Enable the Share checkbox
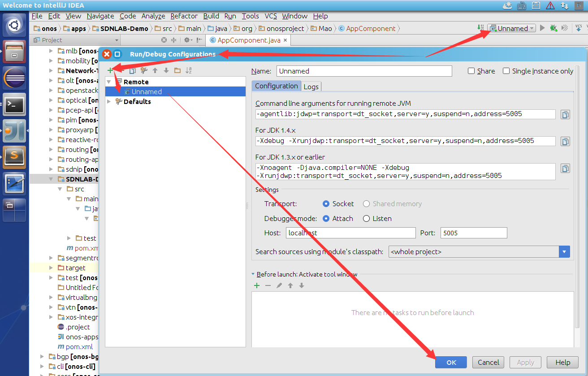Image resolution: width=588 pixels, height=376 pixels. coord(471,71)
